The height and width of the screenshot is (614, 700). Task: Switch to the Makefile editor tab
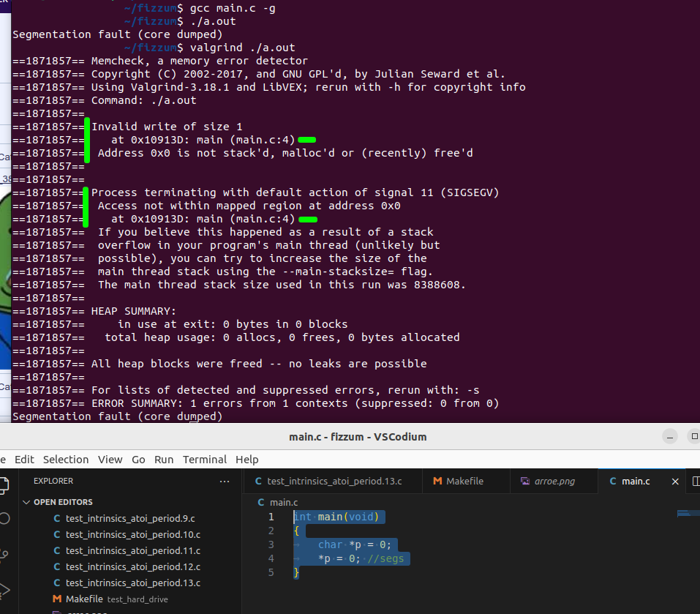click(x=466, y=482)
